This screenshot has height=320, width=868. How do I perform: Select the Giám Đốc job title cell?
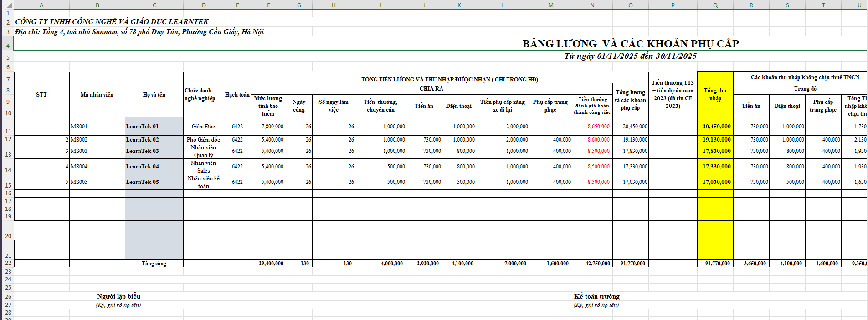pyautogui.click(x=203, y=127)
